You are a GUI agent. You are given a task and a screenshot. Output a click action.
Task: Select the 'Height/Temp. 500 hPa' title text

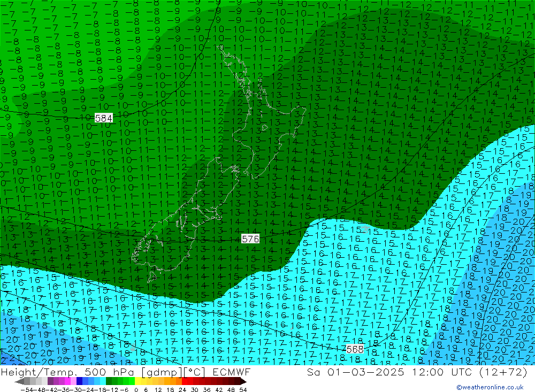(x=67, y=372)
